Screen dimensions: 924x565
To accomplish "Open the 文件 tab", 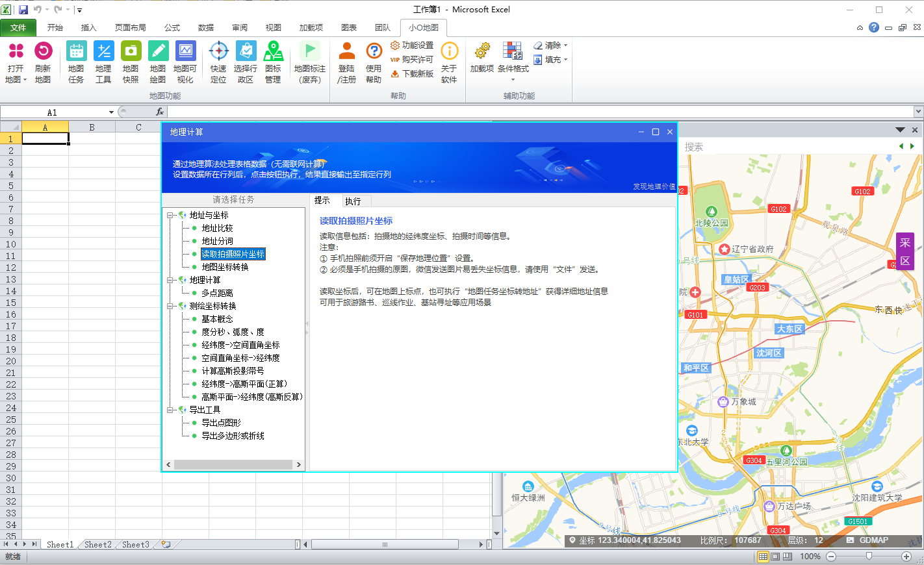I will click(18, 27).
